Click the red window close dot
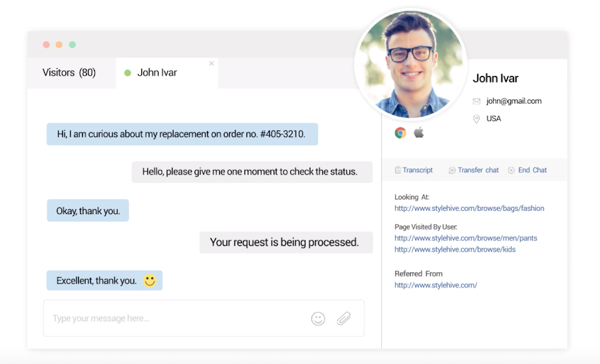 tap(46, 44)
